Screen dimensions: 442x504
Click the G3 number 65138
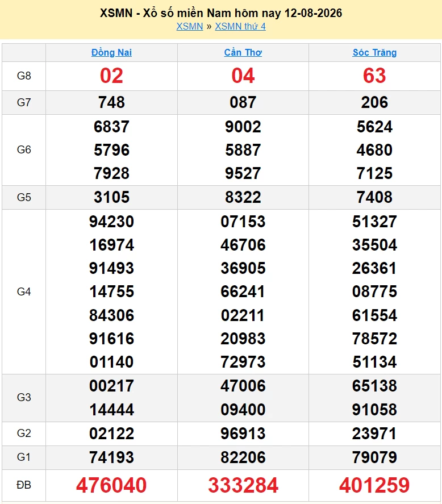pos(374,386)
